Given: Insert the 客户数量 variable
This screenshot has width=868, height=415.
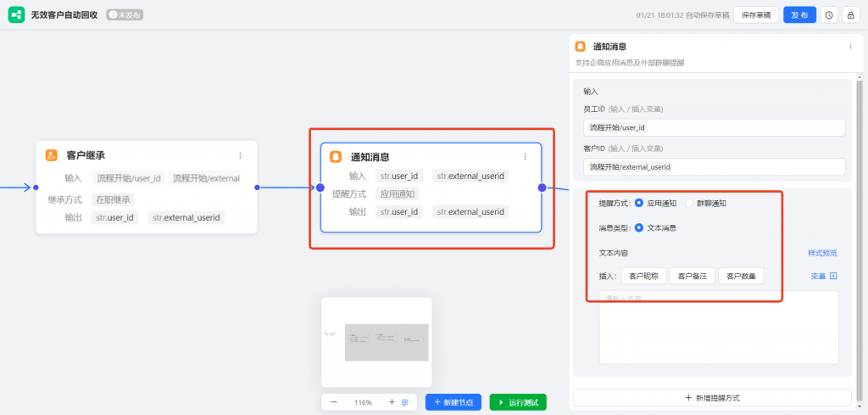Looking at the screenshot, I should pos(741,276).
